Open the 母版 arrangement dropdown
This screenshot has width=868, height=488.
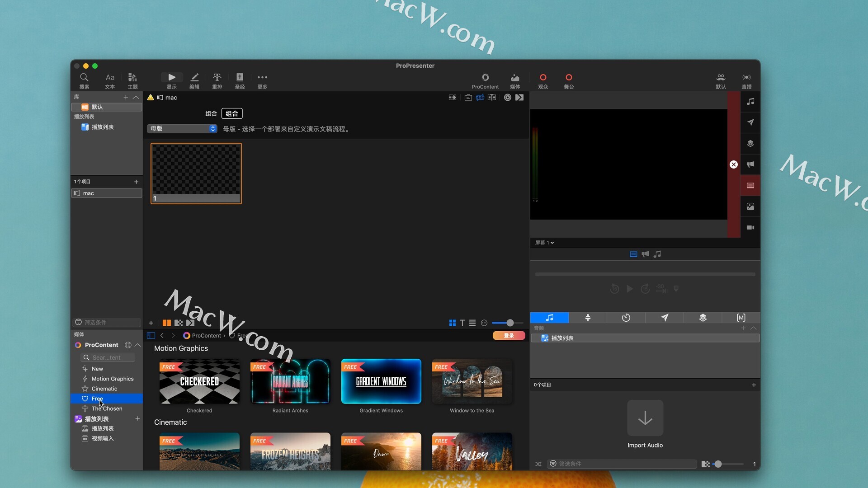point(182,129)
